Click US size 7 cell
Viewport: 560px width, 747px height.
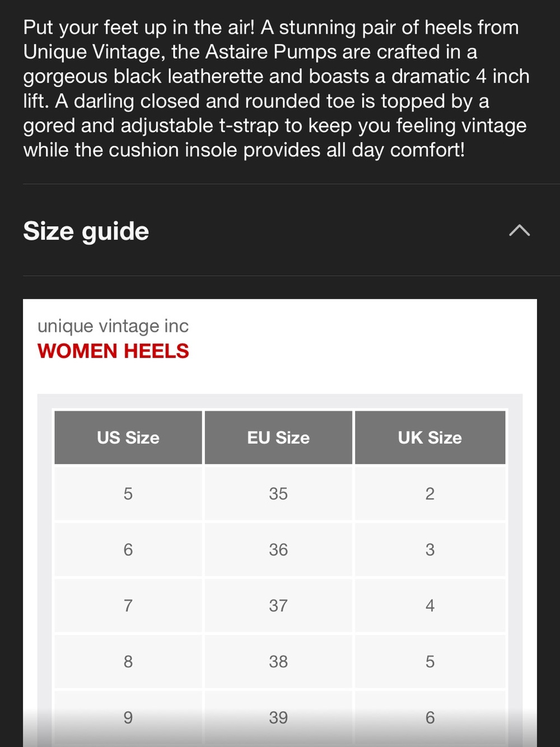[128, 606]
